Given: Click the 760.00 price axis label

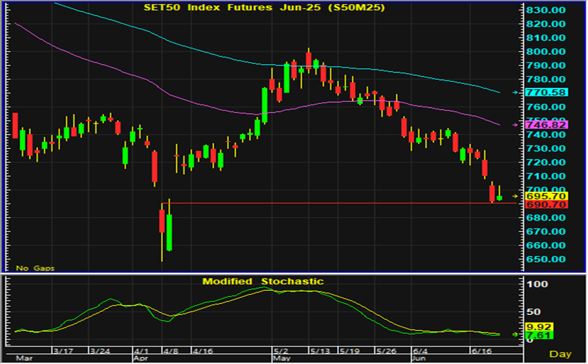Looking at the screenshot, I should pos(546,107).
